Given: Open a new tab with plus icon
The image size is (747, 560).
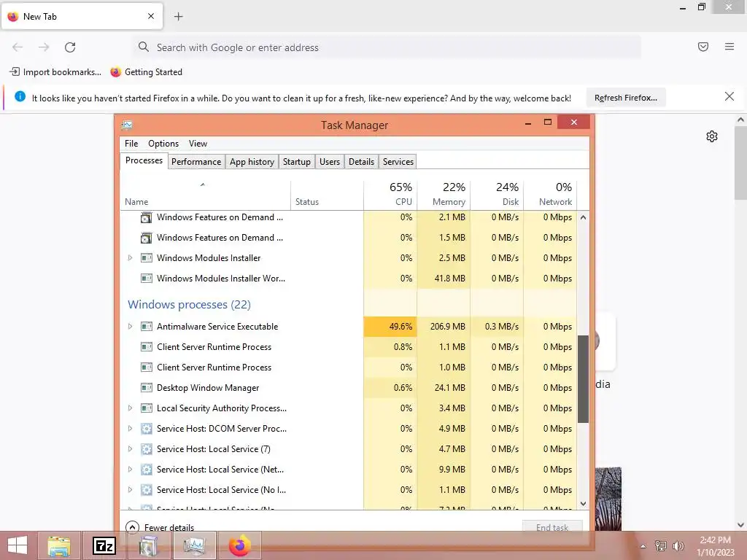Looking at the screenshot, I should point(179,17).
